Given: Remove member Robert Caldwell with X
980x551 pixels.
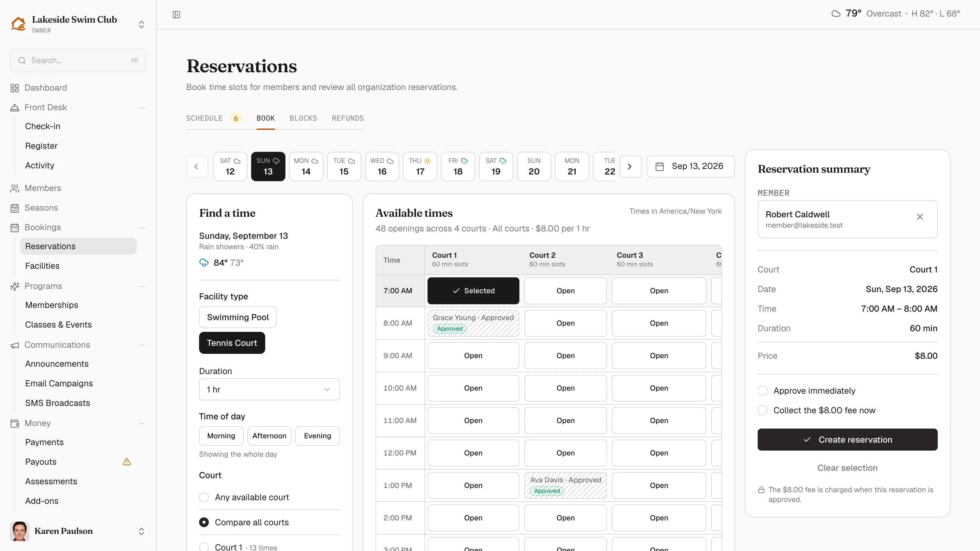Looking at the screenshot, I should click(920, 217).
